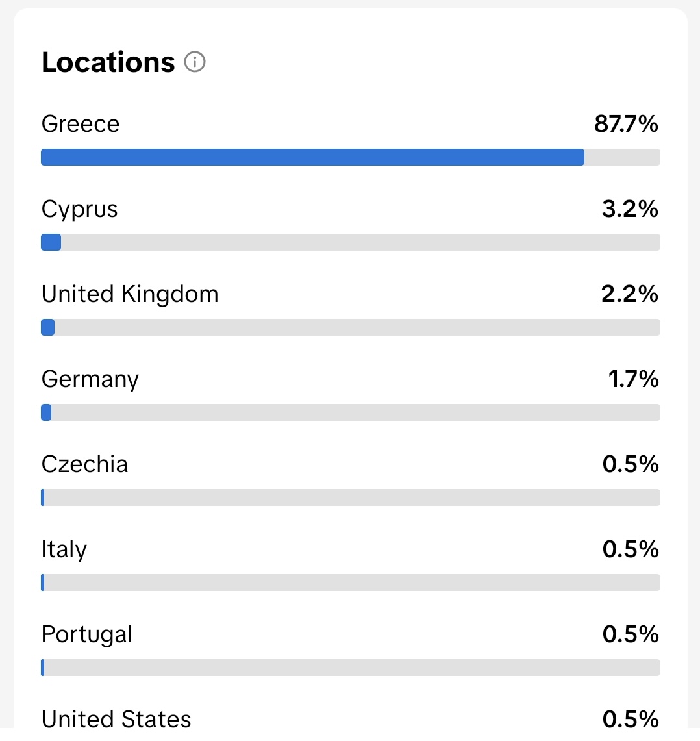Select the Cyprus location entry
This screenshot has width=700, height=741.
[x=79, y=208]
